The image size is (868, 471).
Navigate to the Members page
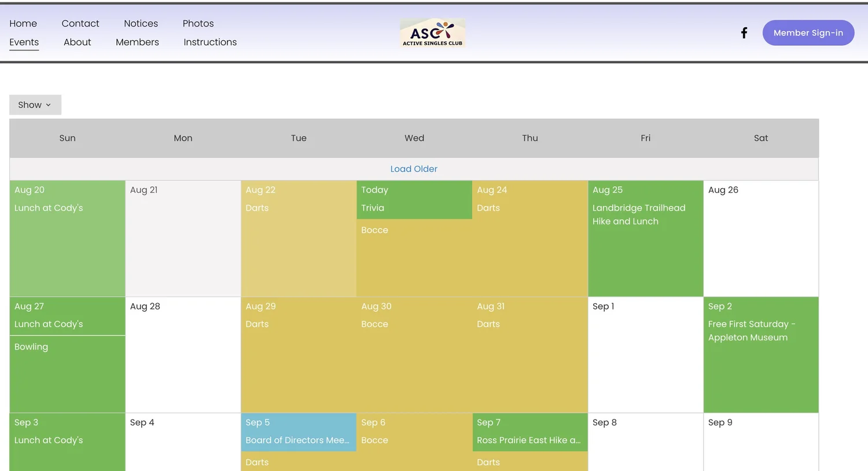pos(137,42)
